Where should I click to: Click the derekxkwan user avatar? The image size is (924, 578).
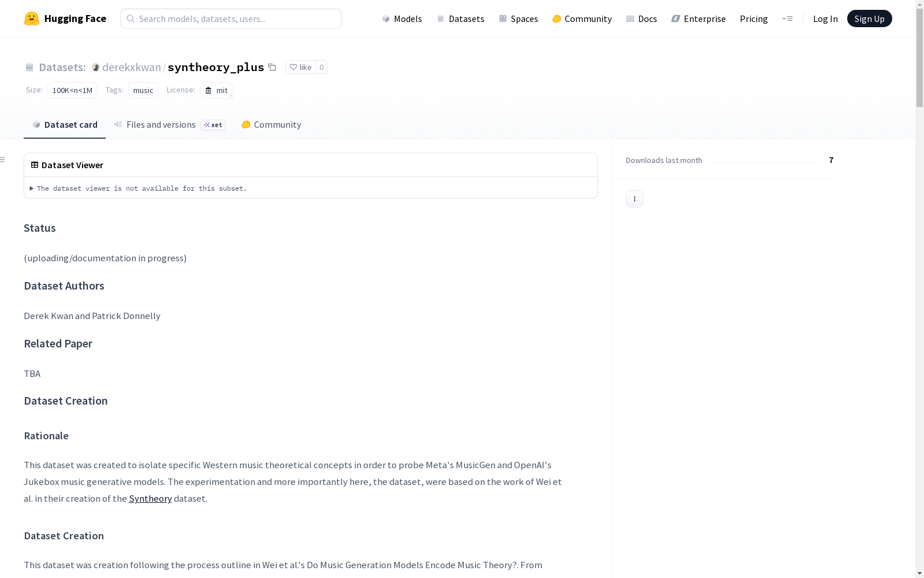96,67
